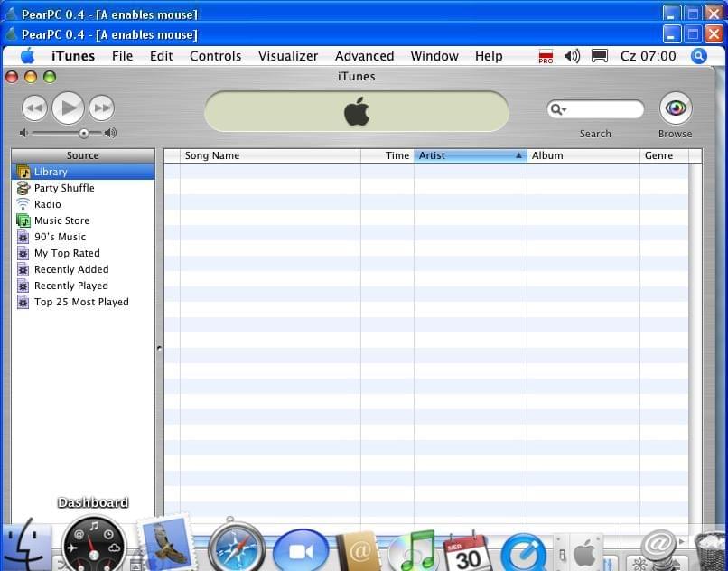Play the current selection in iTunes

[69, 108]
